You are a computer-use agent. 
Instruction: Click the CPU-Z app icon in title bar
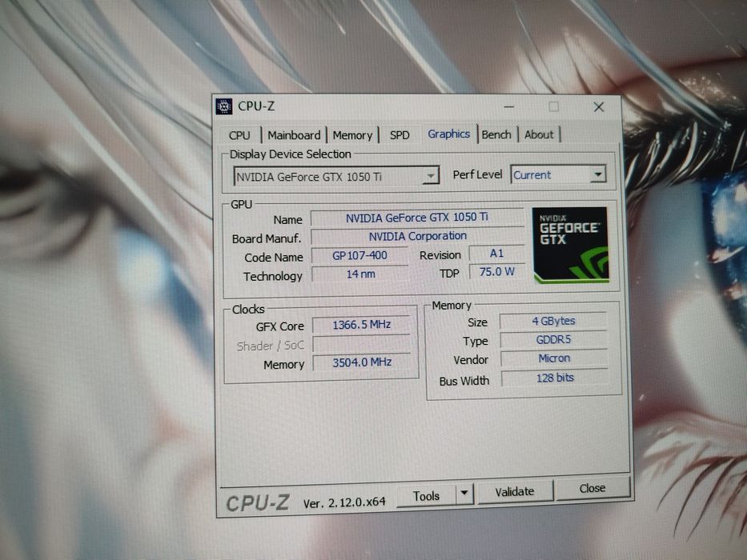click(224, 106)
